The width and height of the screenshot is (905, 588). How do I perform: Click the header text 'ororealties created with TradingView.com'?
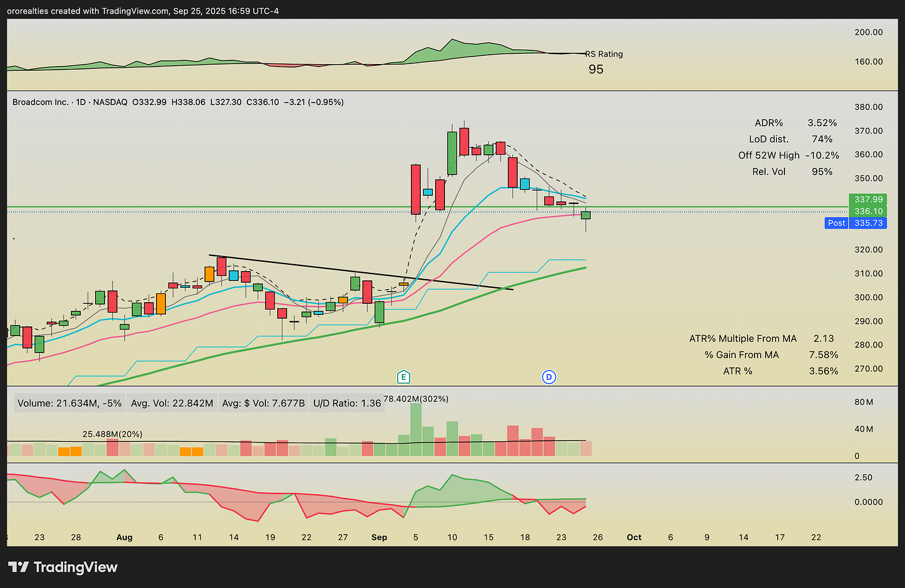[x=88, y=11]
